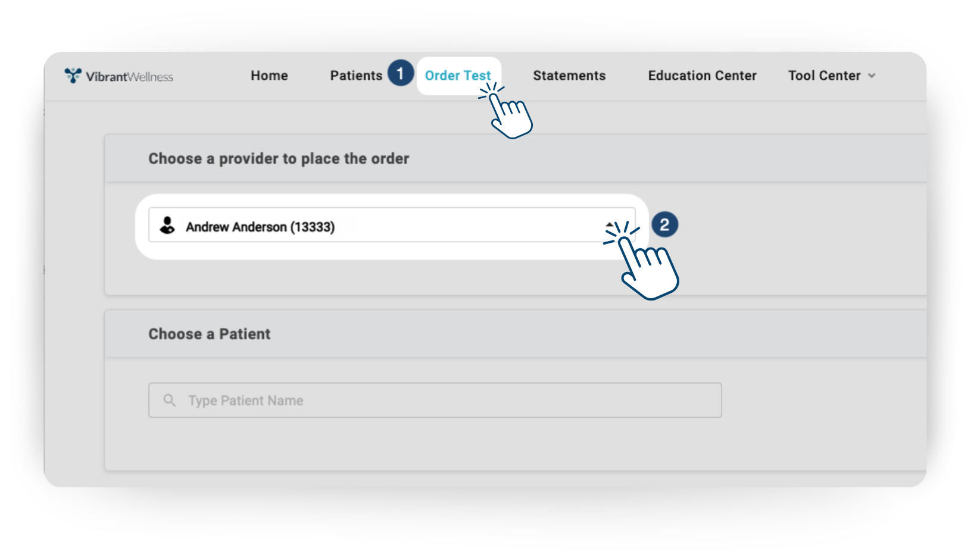Viewport: 977px width, 560px height.
Task: Click the step 1 number badge
Action: 400,73
